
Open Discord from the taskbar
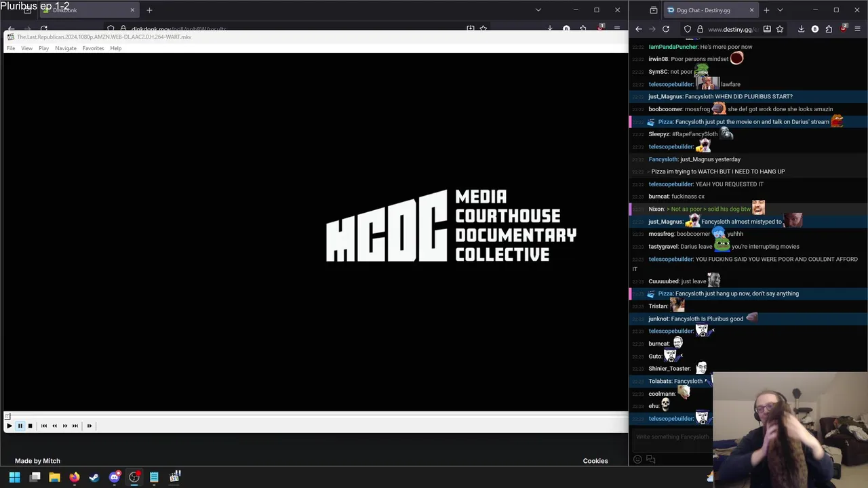(115, 477)
